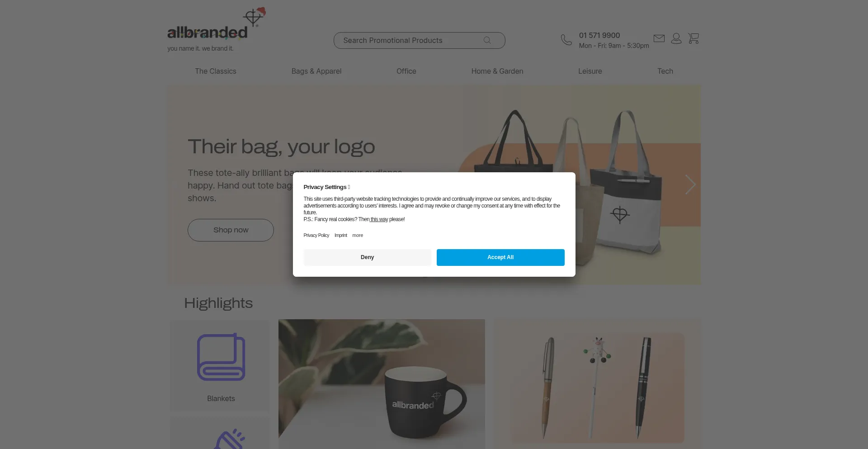Advance carousel with right chevron arrow

[x=690, y=184]
